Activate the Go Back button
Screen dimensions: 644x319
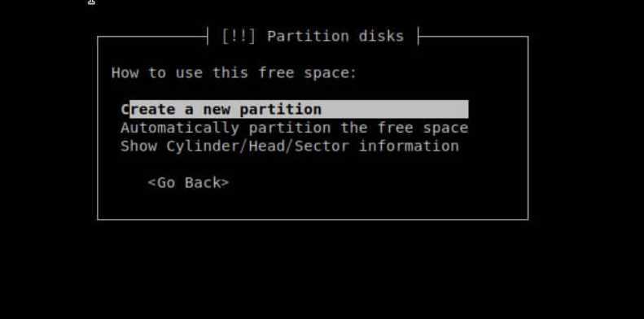pos(188,183)
